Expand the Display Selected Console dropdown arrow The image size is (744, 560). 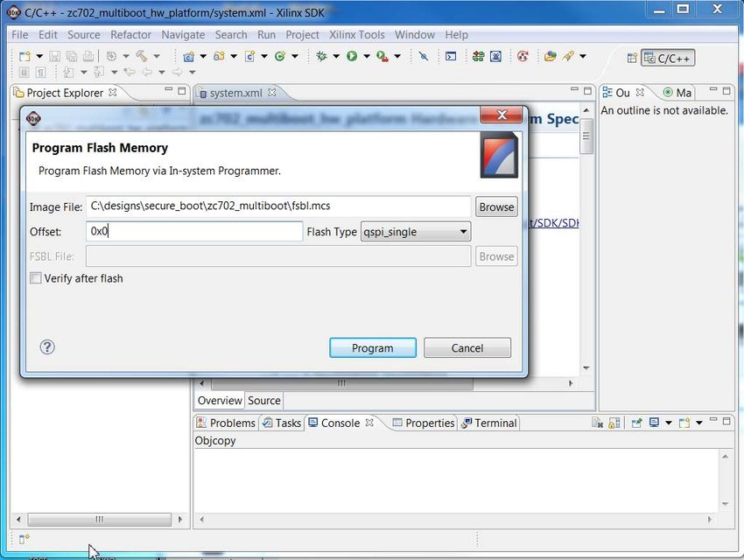click(x=669, y=423)
